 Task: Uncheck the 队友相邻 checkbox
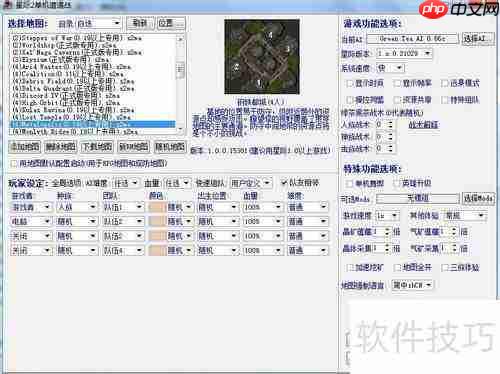pyautogui.click(x=284, y=182)
